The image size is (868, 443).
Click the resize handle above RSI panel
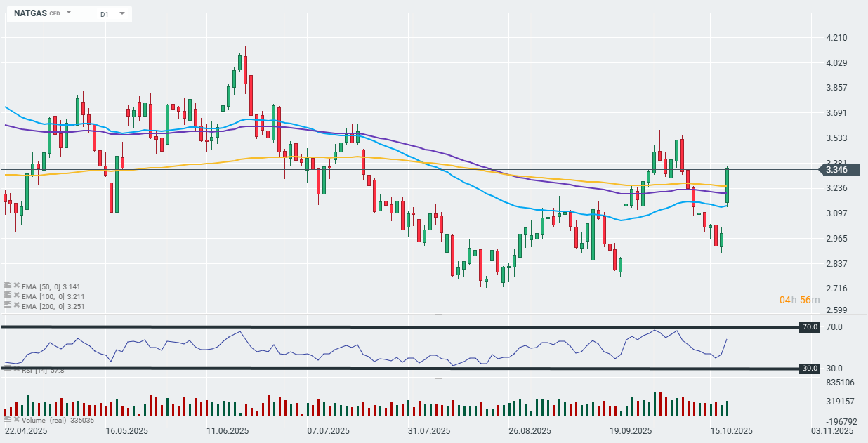click(438, 315)
